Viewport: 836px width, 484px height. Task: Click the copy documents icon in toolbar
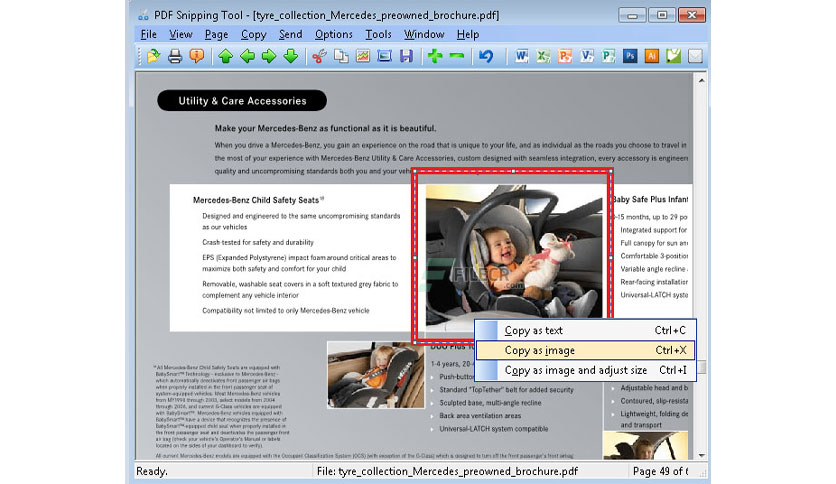341,56
